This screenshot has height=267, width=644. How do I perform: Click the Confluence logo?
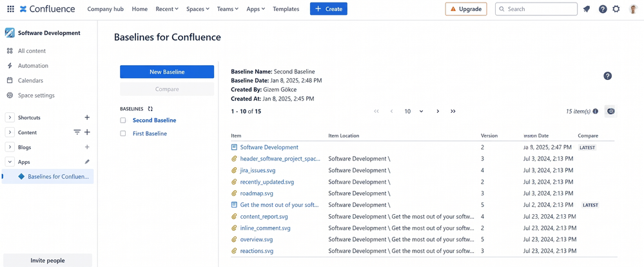(47, 8)
